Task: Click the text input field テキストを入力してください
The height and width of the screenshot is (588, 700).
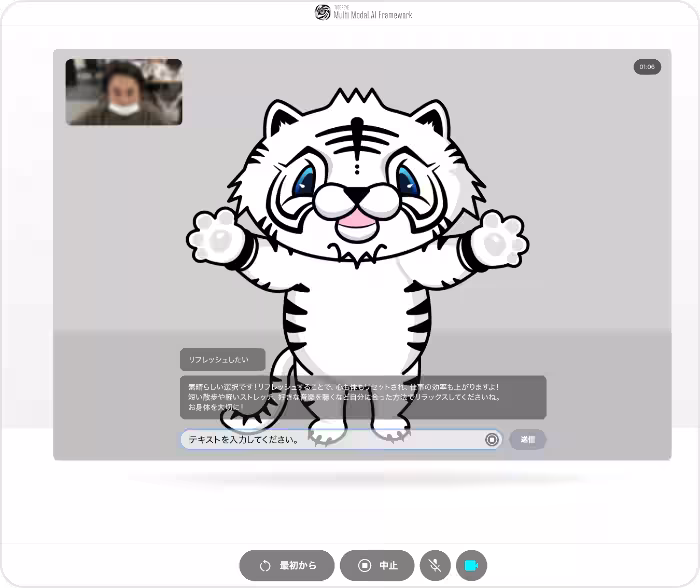Action: tap(341, 439)
